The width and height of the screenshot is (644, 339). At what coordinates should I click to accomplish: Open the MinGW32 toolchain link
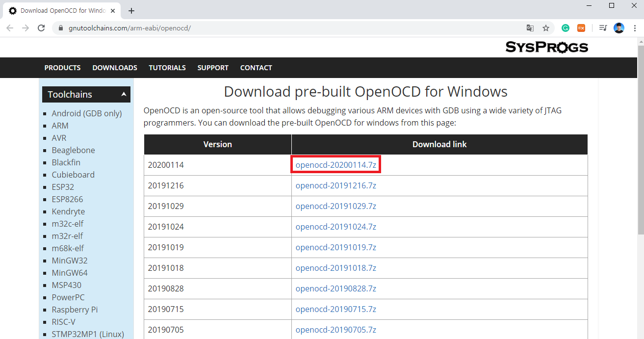point(70,261)
